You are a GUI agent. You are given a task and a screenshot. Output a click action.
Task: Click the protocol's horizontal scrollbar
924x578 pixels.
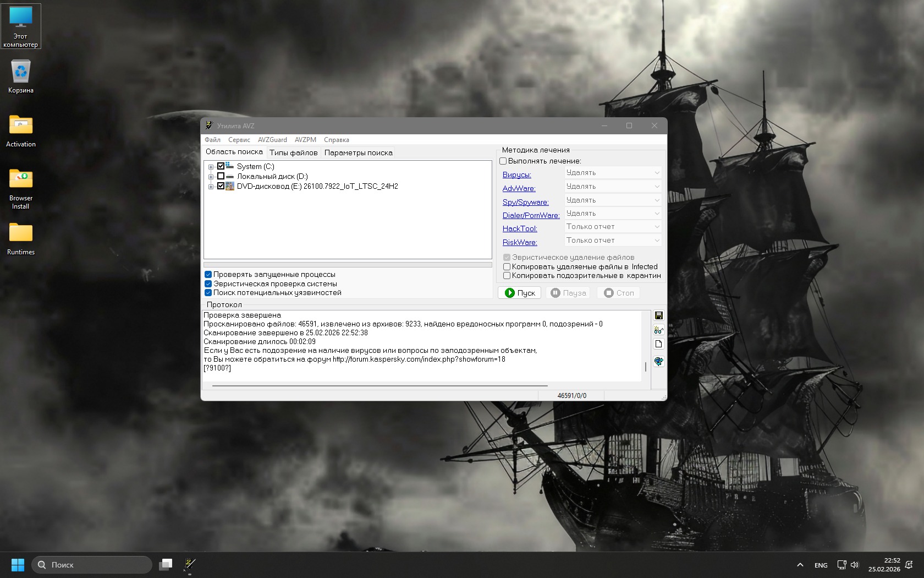(x=380, y=386)
